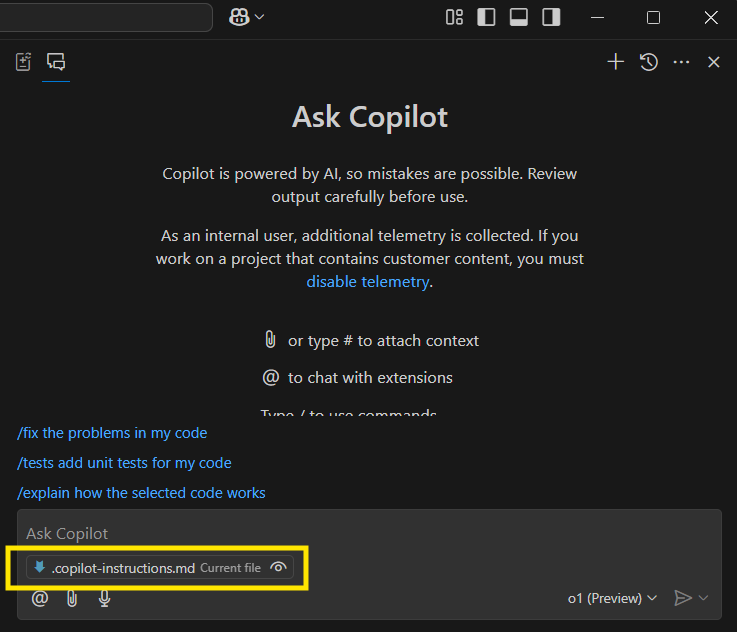
Task: Attach context with the paperclip icon
Action: coord(72,598)
